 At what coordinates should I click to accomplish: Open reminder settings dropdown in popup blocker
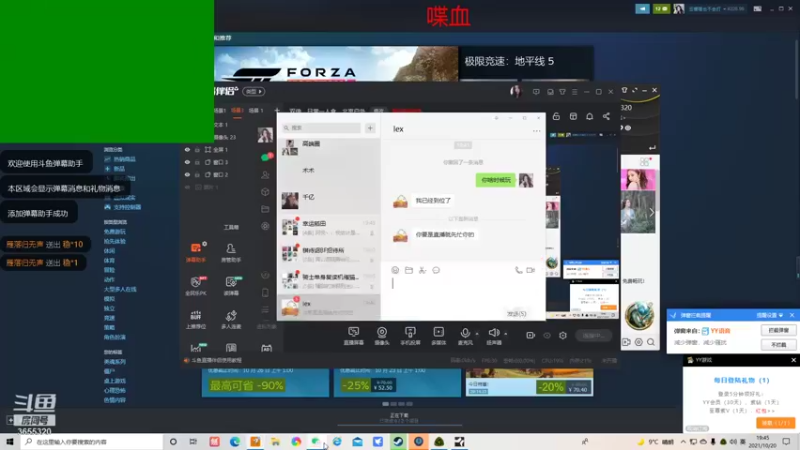(769, 315)
